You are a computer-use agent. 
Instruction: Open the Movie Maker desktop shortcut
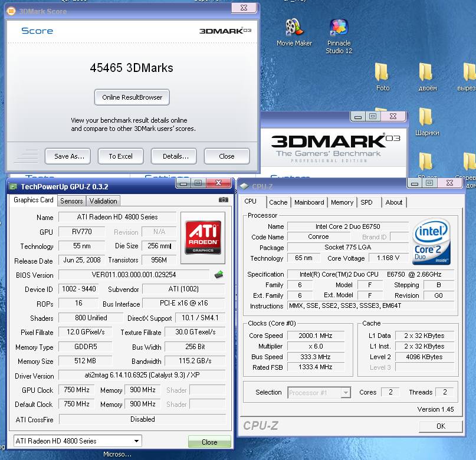pyautogui.click(x=294, y=32)
